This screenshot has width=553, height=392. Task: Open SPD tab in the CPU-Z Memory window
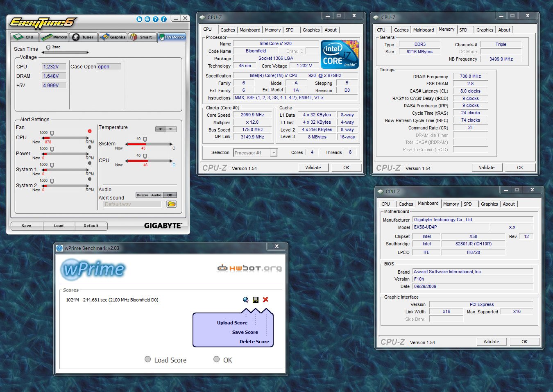(x=463, y=30)
